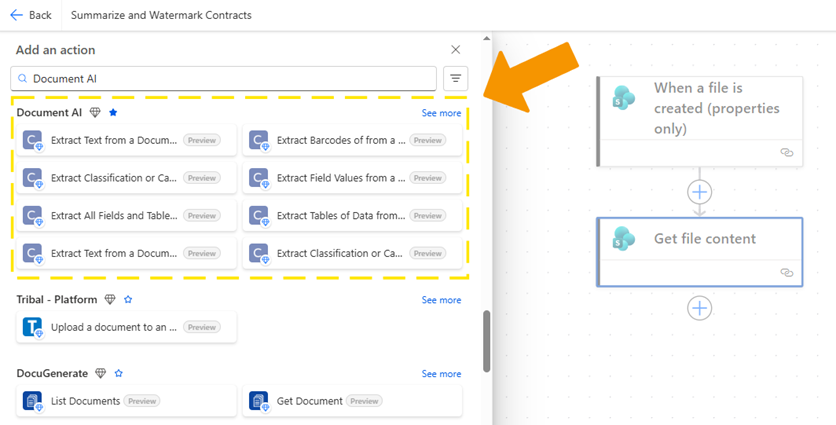Click connection link icon on Get file content
This screenshot has height=425, width=836.
pyautogui.click(x=786, y=272)
